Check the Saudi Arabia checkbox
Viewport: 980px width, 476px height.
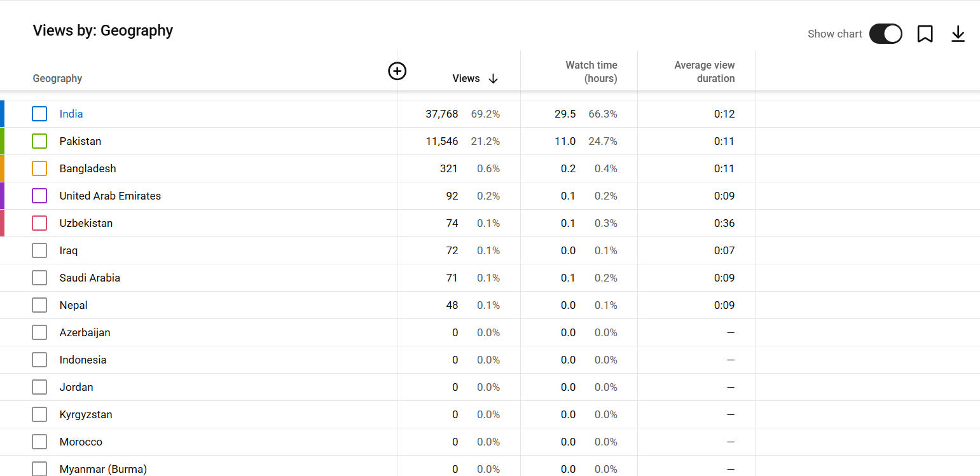pyautogui.click(x=39, y=278)
